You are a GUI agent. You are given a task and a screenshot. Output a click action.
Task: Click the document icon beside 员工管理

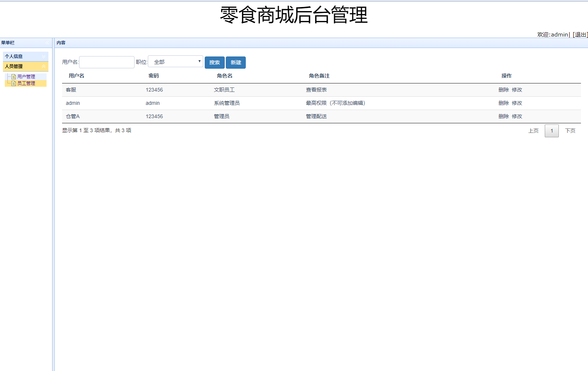[x=14, y=83]
